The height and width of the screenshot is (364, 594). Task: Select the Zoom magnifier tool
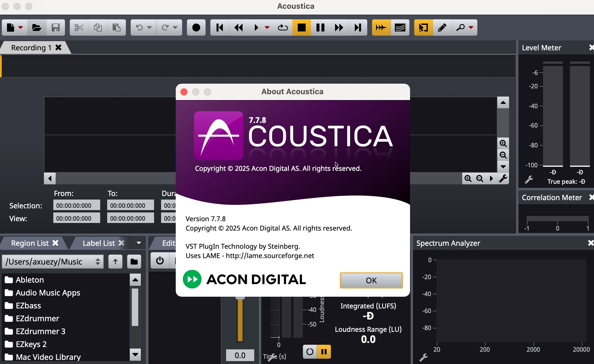click(x=460, y=28)
